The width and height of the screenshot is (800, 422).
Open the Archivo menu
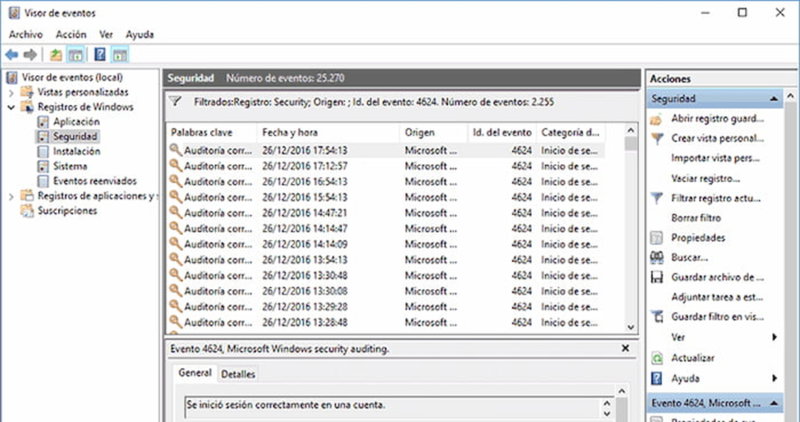tap(26, 35)
